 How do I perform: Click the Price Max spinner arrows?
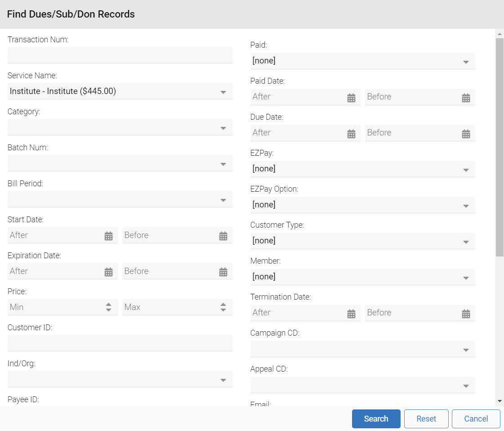(223, 307)
